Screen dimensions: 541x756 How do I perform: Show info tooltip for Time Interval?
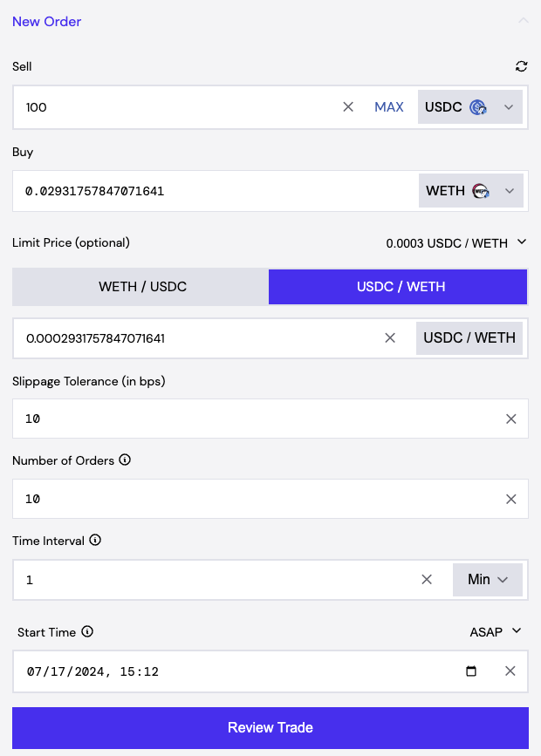[x=95, y=541]
